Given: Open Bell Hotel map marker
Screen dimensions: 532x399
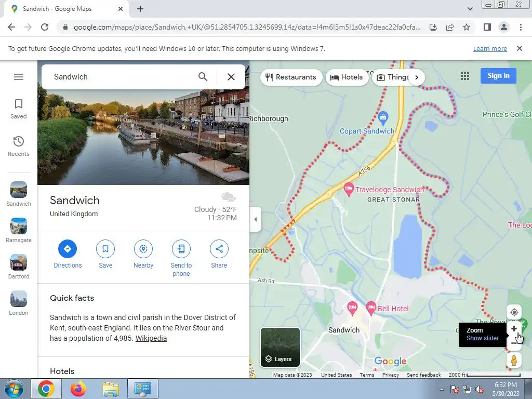Looking at the screenshot, I should pos(371,309).
